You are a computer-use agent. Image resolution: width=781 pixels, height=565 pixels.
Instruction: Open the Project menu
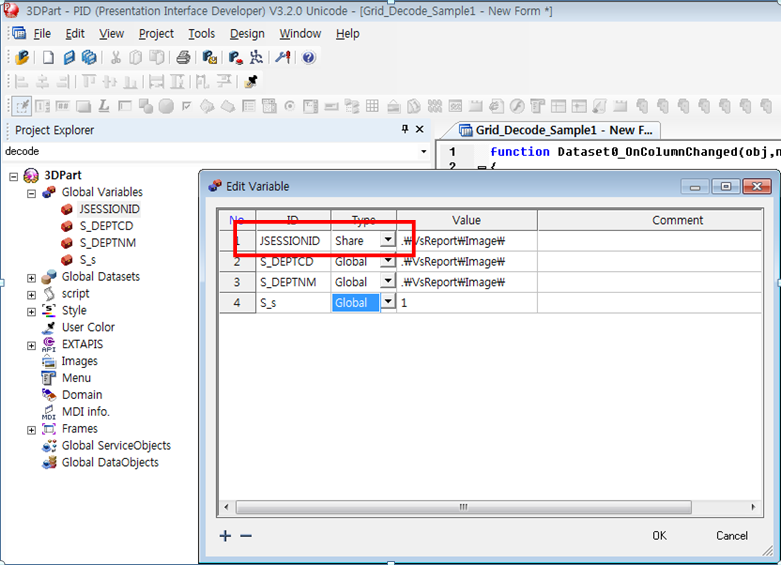click(156, 33)
